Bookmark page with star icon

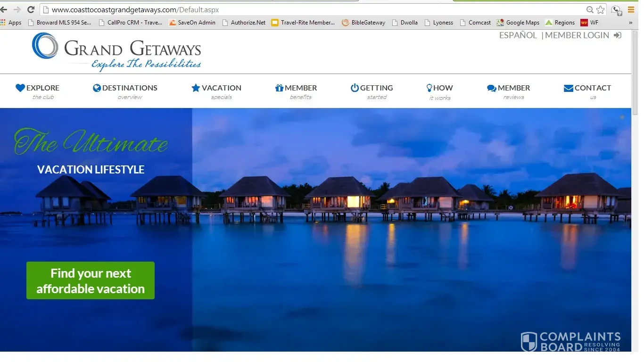600,9
